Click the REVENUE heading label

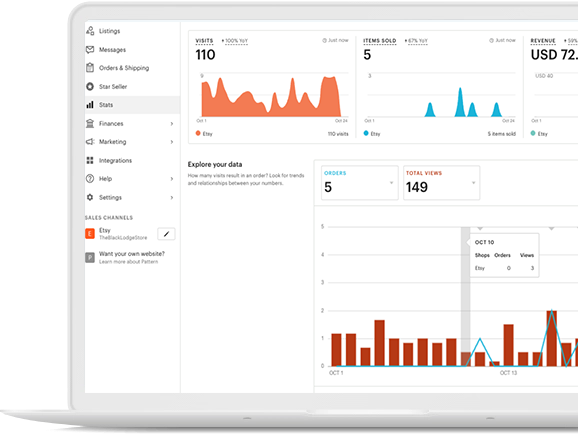(x=543, y=41)
